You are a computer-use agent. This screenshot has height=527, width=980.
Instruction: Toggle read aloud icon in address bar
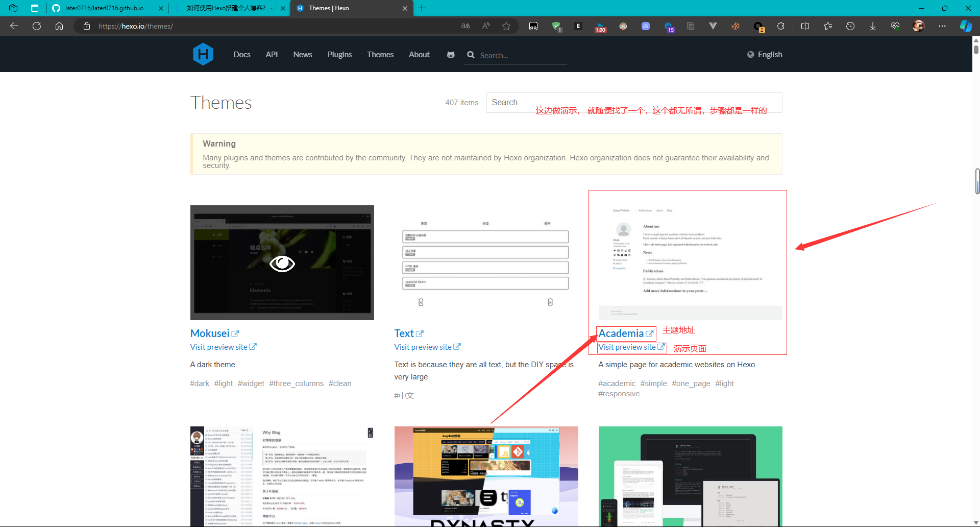(486, 26)
